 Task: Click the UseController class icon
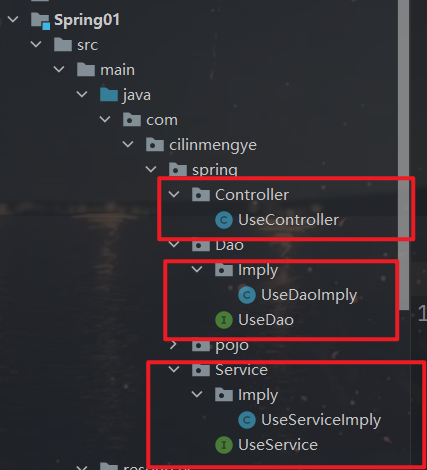(224, 220)
